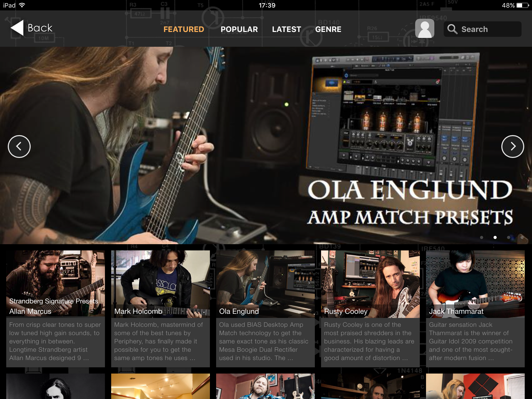Switch to the Genre tab
Screen dimensions: 532x399
[328, 29]
